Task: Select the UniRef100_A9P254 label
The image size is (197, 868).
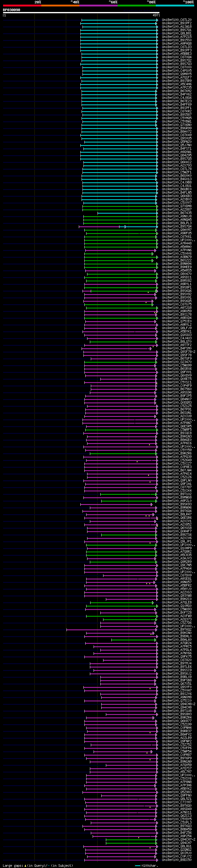Action: point(177,836)
